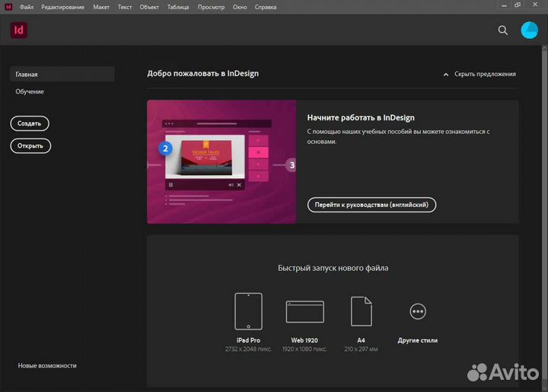Open the Редактирование menu
The height and width of the screenshot is (392, 548).
point(63,7)
